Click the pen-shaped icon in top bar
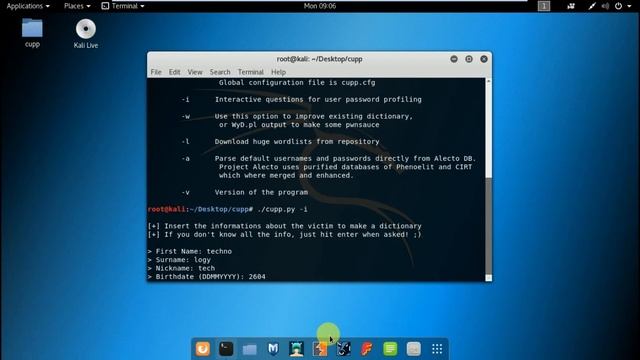 tap(591, 6)
